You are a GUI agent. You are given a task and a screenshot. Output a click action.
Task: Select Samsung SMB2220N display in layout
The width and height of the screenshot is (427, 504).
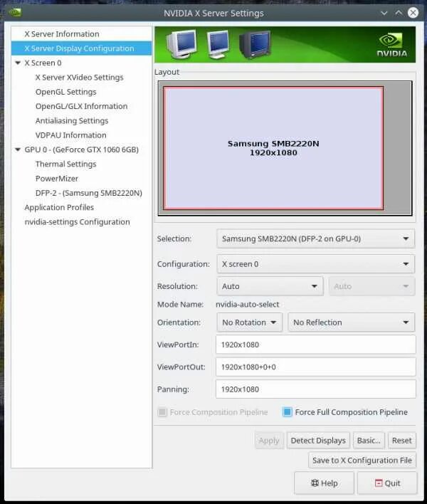tap(273, 148)
